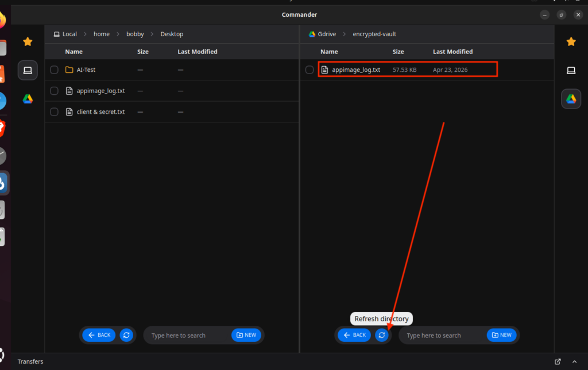Tick checkbox for client & secret.txt
This screenshot has width=588, height=370.
(x=54, y=112)
